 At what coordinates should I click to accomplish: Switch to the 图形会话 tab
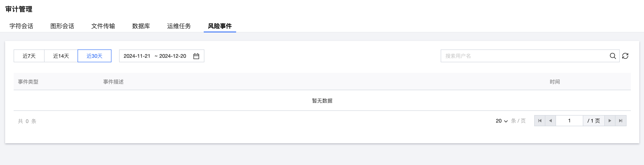(62, 26)
